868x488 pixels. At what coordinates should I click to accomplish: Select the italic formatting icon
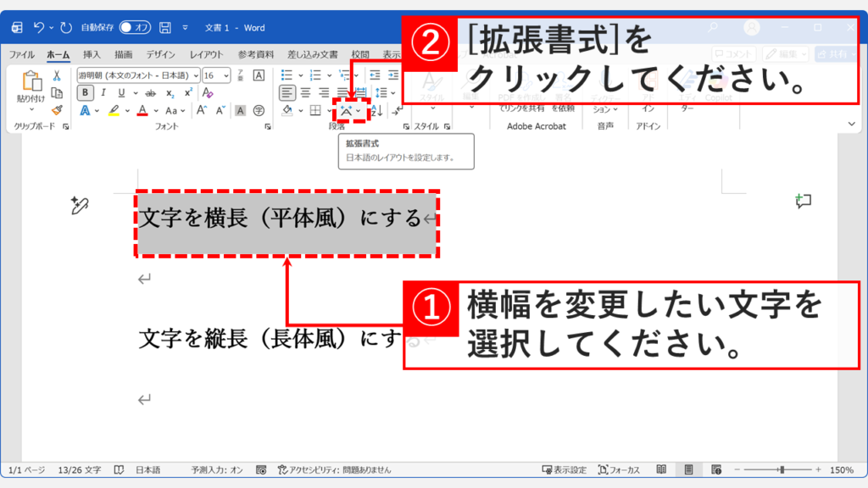103,92
